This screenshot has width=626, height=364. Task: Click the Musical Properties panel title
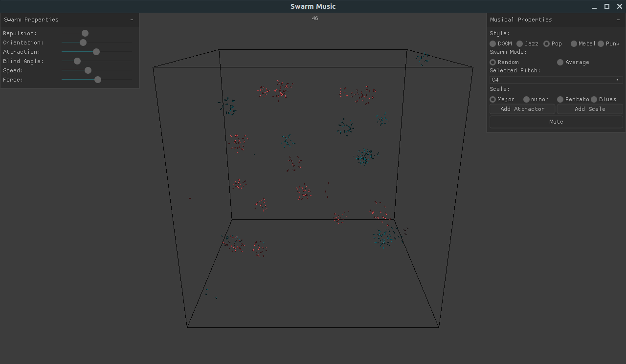point(521,20)
